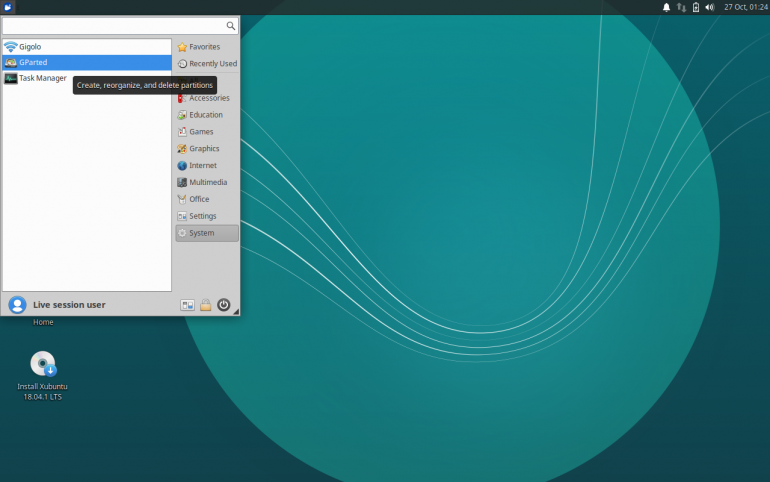Launch GParted partition editor
This screenshot has height=482, width=770.
coord(33,62)
